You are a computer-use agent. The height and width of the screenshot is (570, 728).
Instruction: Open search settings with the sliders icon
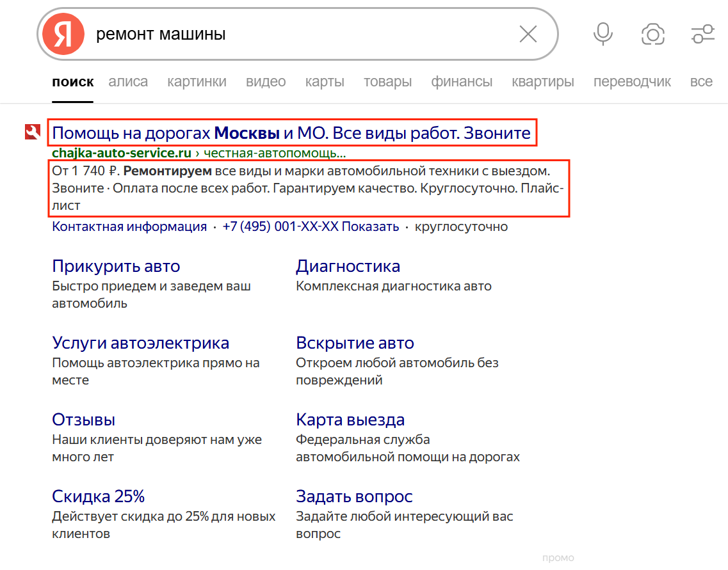point(702,34)
